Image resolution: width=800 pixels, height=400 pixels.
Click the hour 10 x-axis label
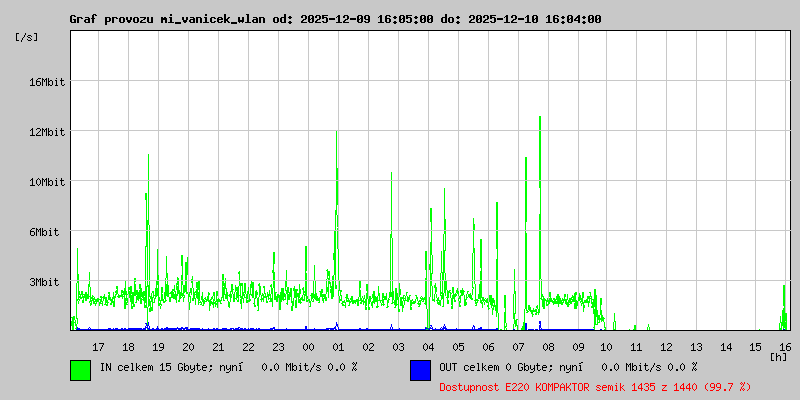point(608,346)
